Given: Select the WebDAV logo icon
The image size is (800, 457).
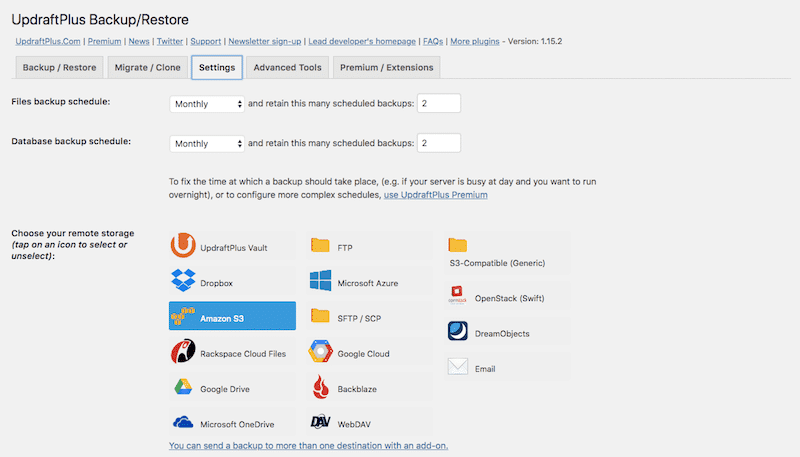Looking at the screenshot, I should (320, 422).
